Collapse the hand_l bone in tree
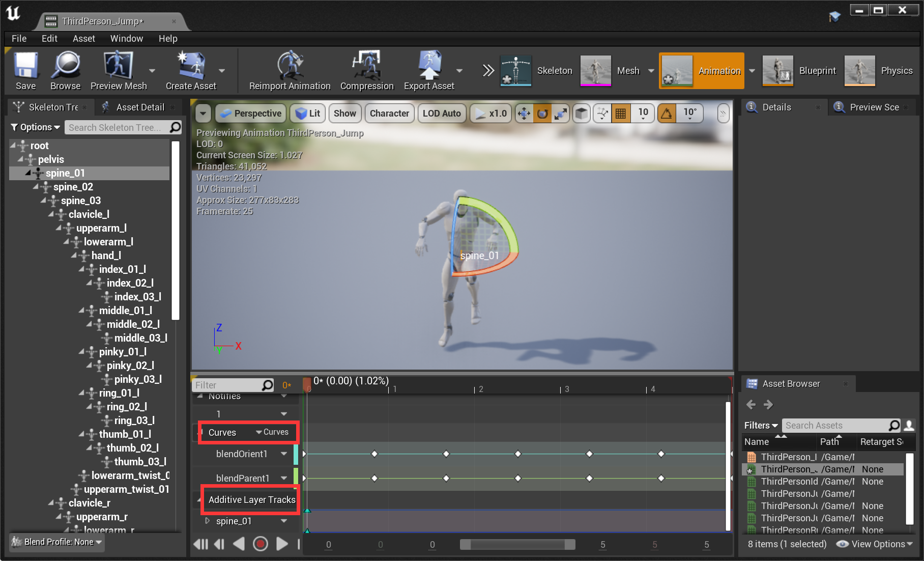The image size is (924, 561). coord(74,256)
